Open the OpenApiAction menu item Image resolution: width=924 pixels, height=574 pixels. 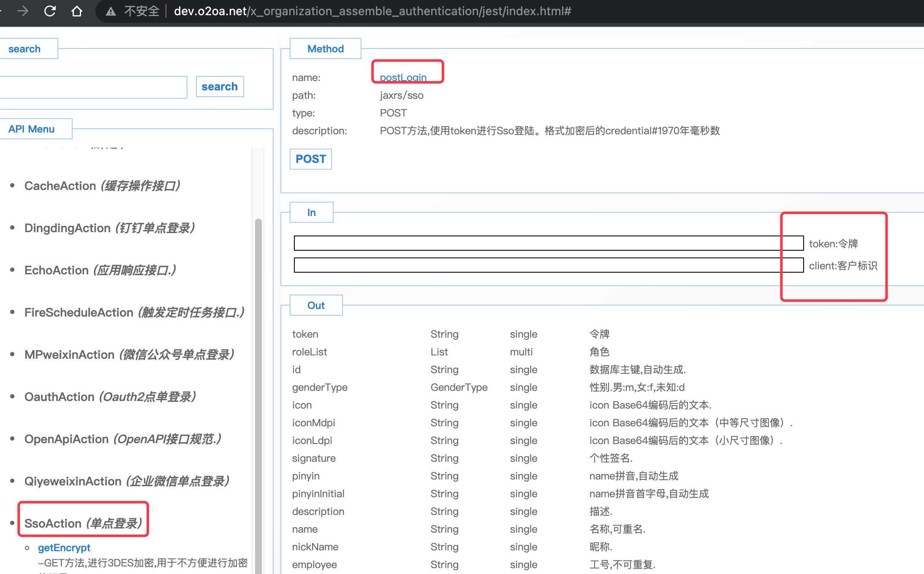click(122, 439)
